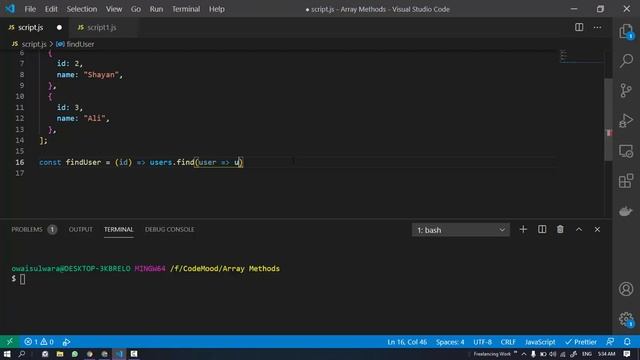Switch to the OUTPUT panel tab
The image size is (640, 360).
tap(80, 229)
